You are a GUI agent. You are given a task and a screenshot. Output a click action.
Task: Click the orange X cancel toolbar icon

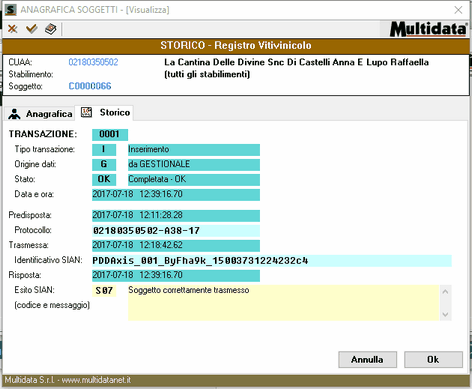[x=13, y=29]
